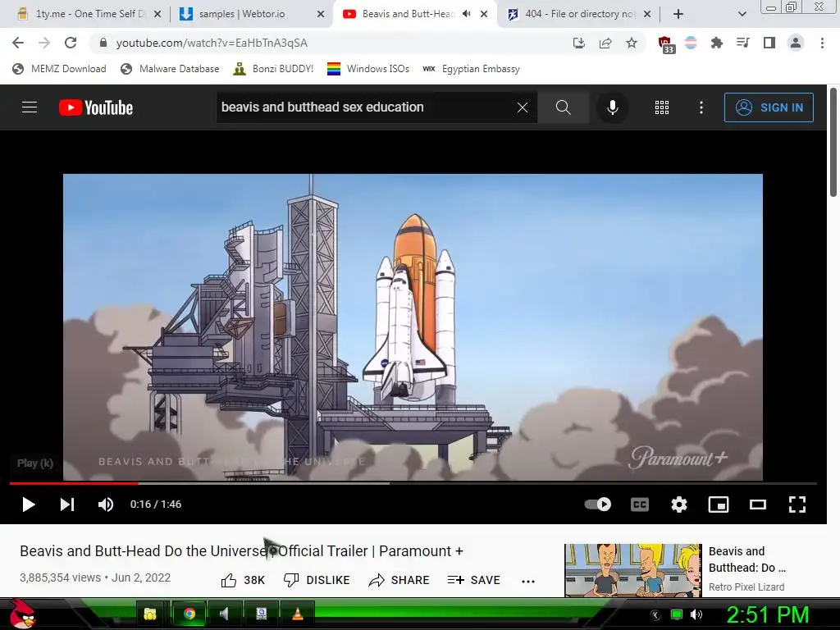Click the page vertical scrollbar
The width and height of the screenshot is (840, 630).
click(833, 143)
